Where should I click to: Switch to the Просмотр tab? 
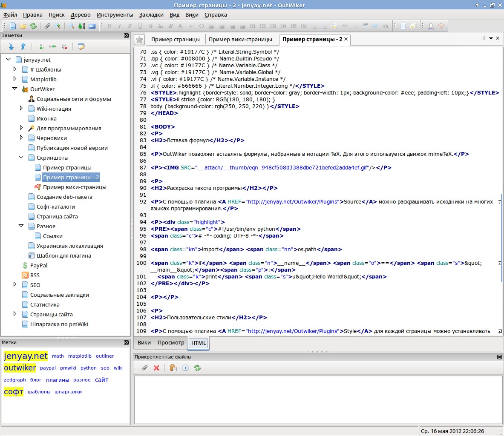pyautogui.click(x=171, y=342)
